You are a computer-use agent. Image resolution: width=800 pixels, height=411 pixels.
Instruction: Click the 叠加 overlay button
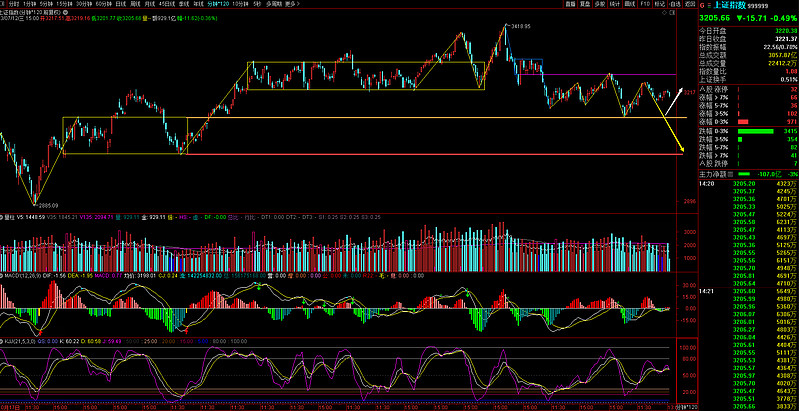tap(571, 4)
